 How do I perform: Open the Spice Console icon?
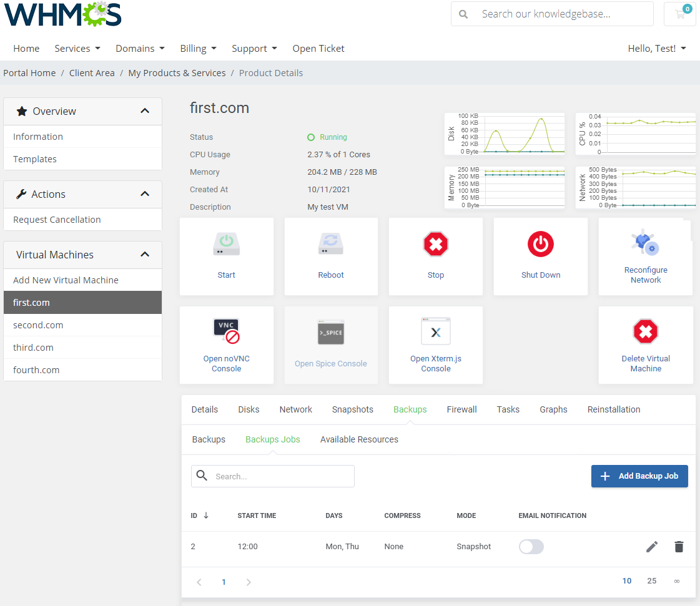point(331,333)
